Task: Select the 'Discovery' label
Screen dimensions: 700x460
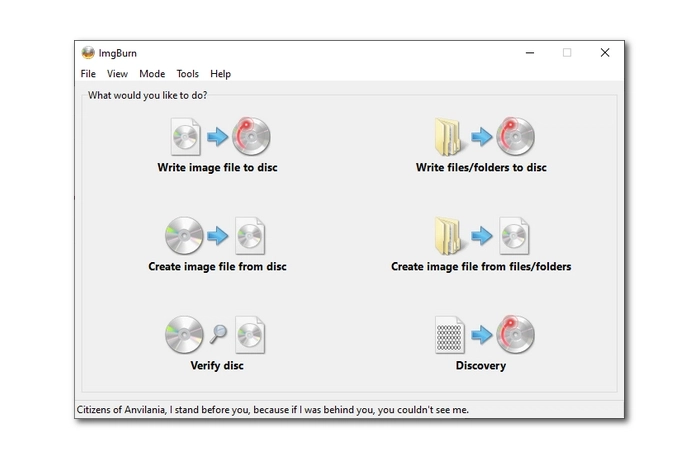Action: click(x=481, y=366)
